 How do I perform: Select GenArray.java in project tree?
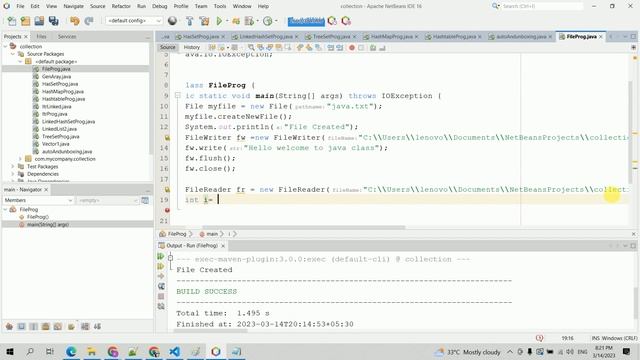tap(56, 76)
